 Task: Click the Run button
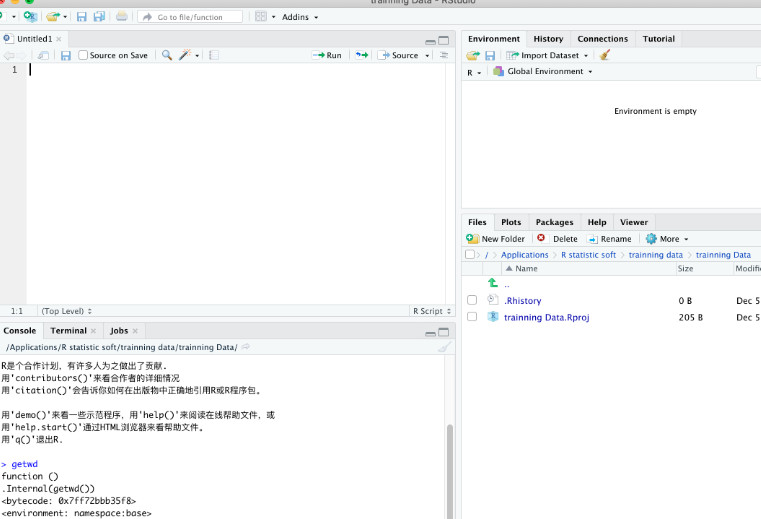(x=327, y=55)
